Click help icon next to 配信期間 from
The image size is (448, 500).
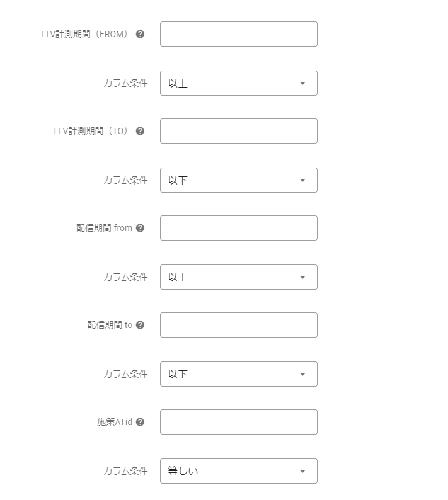140,228
